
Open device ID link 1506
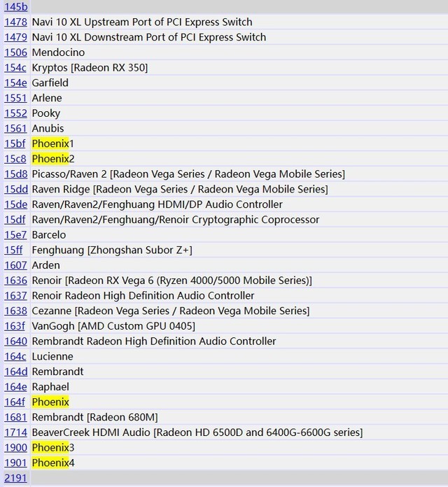16,52
